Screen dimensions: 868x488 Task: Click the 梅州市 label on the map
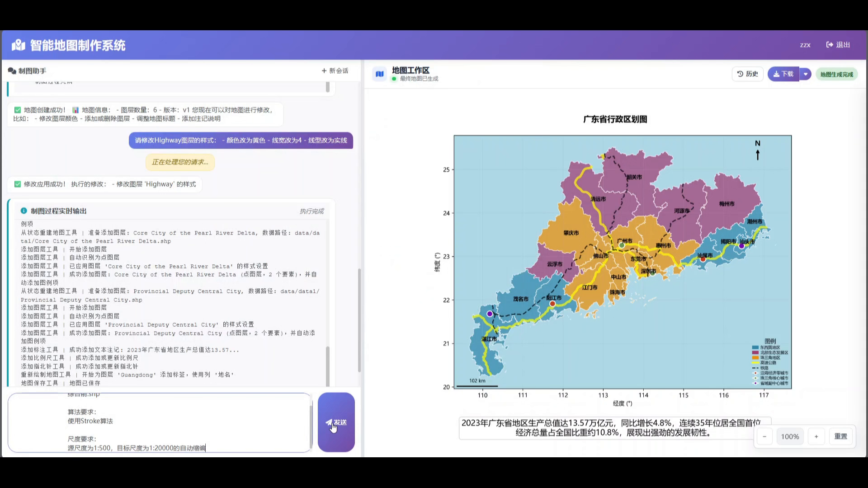point(727,204)
